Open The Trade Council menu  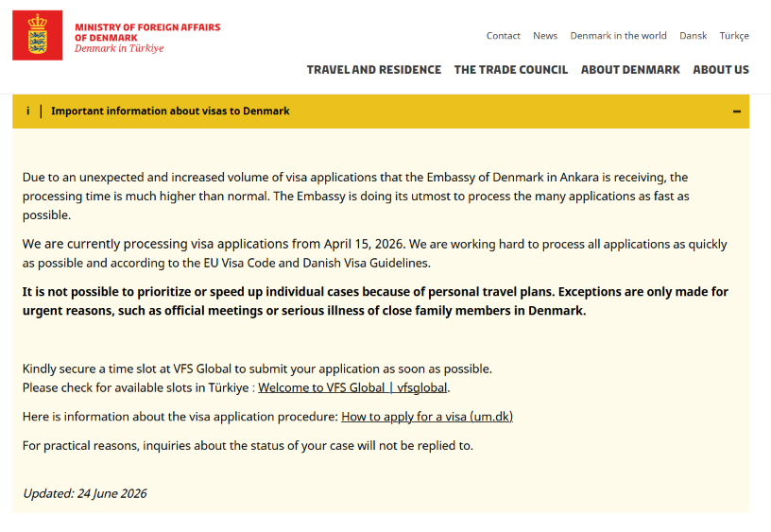511,70
